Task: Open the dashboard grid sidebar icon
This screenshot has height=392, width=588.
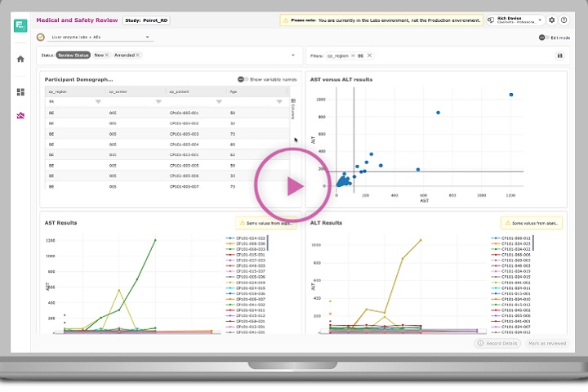Action: pyautogui.click(x=20, y=92)
